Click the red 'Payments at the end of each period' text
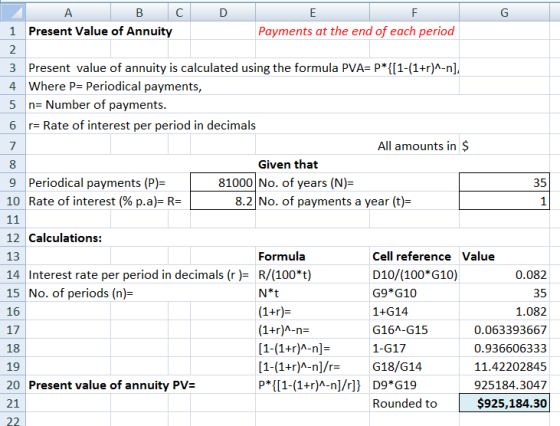 (x=356, y=31)
